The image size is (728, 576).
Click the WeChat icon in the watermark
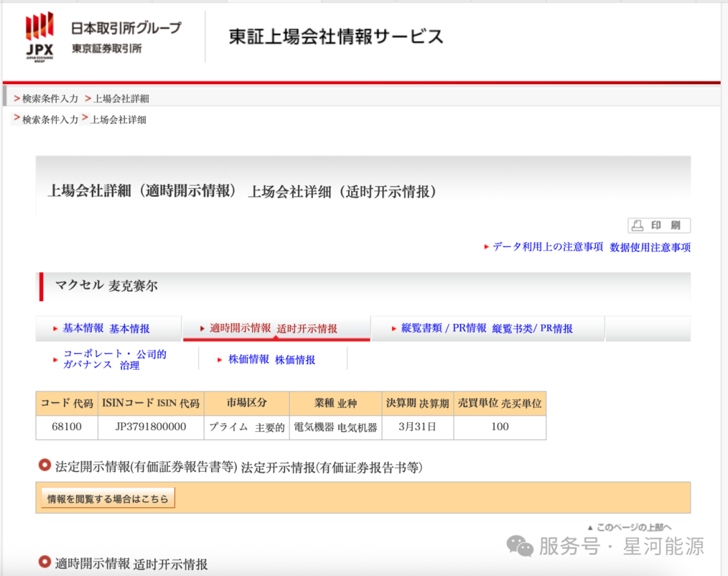[x=520, y=546]
